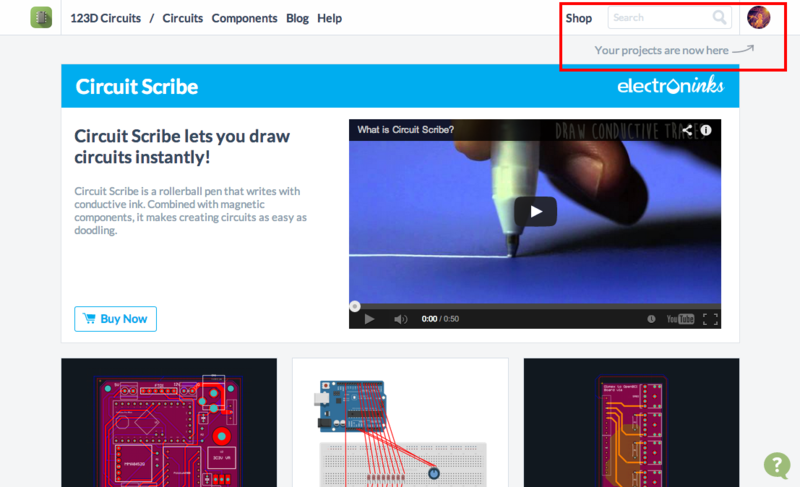The image size is (800, 487).
Task: Click the video time display 0:00 / 0:50
Action: click(440, 319)
